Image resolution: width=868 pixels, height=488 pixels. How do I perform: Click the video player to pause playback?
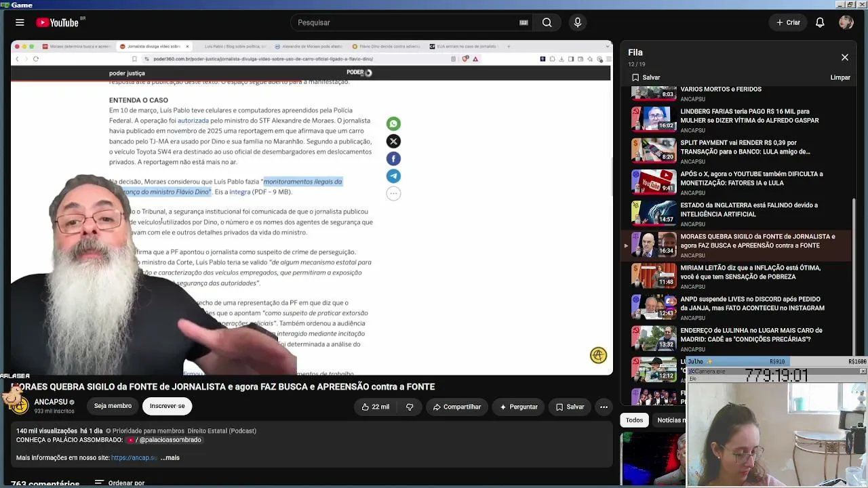pos(312,207)
